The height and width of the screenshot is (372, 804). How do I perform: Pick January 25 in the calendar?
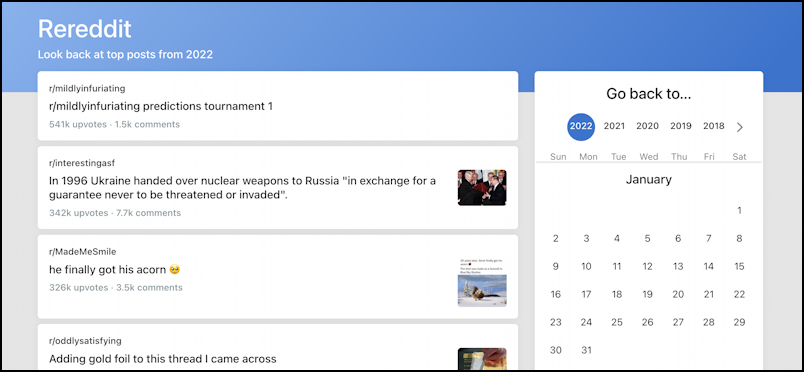tap(617, 322)
